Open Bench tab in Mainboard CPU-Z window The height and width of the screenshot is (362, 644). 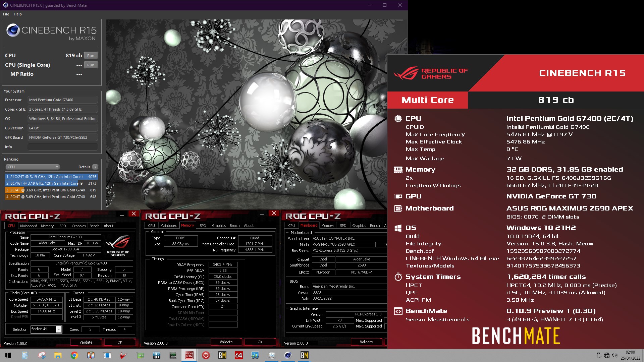click(375, 226)
